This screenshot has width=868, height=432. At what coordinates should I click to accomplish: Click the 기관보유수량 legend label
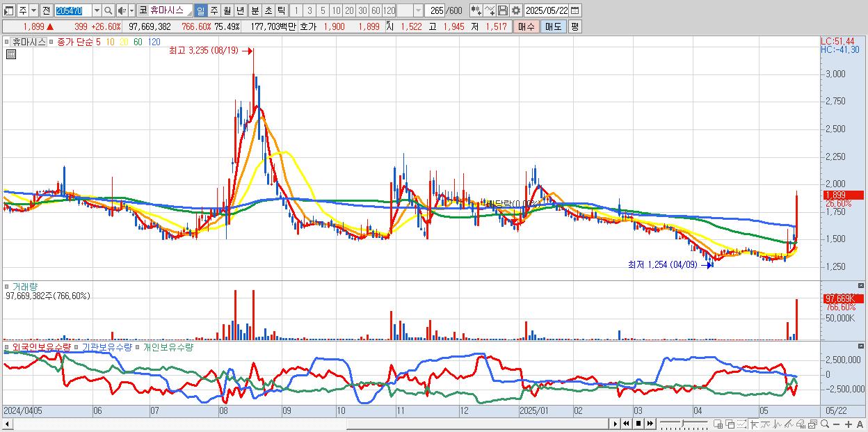[106, 346]
